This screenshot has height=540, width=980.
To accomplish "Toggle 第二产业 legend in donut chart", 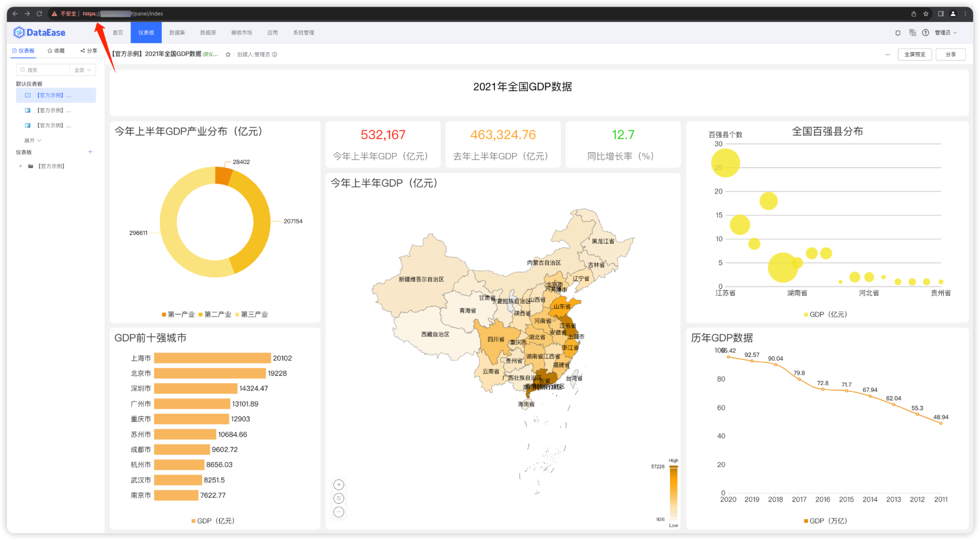I will [215, 315].
